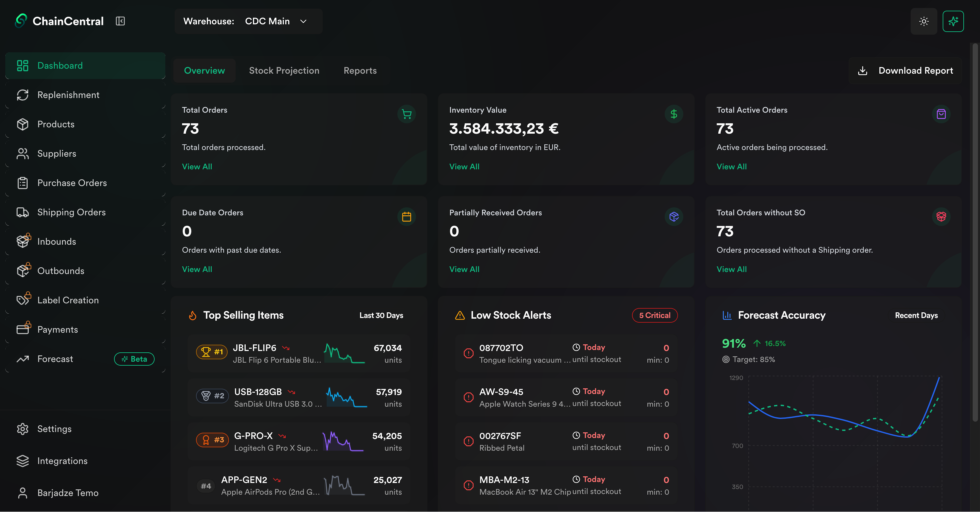The image size is (980, 512).
Task: Open the Reports tab
Action: point(360,70)
